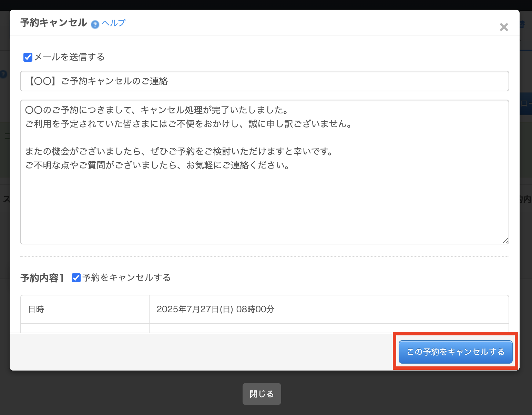Click the 予約キャンセル dialog title
The height and width of the screenshot is (415, 532).
(x=54, y=23)
